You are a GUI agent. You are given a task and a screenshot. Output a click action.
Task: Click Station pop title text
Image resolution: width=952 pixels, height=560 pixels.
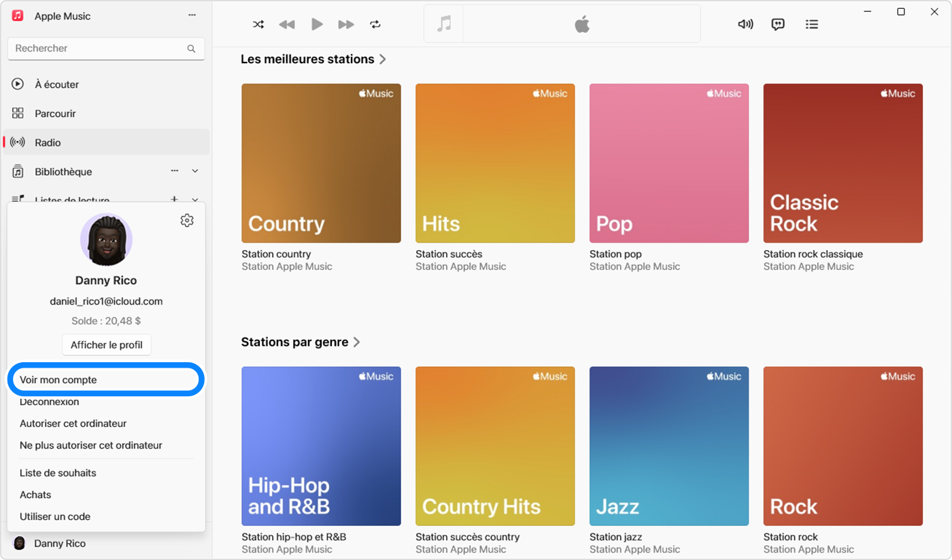(x=615, y=254)
